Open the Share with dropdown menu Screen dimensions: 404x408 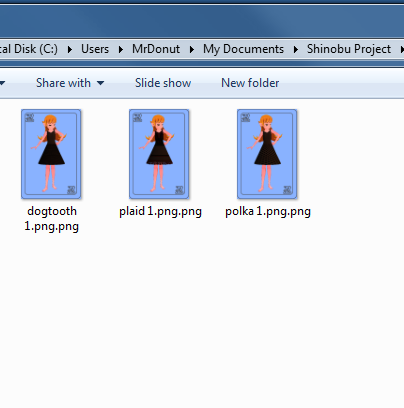point(70,83)
